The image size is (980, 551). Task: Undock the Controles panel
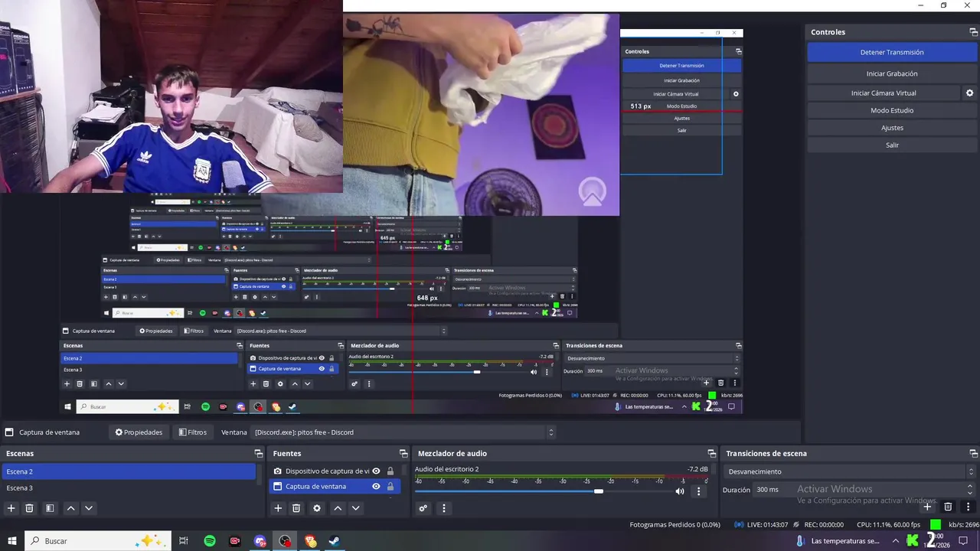click(973, 32)
